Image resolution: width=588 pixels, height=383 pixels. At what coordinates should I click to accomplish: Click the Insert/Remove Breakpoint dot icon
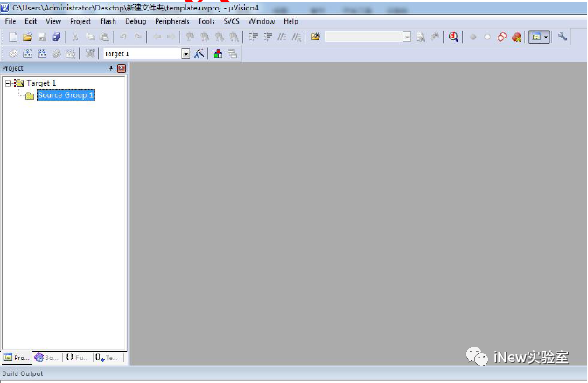pos(472,37)
